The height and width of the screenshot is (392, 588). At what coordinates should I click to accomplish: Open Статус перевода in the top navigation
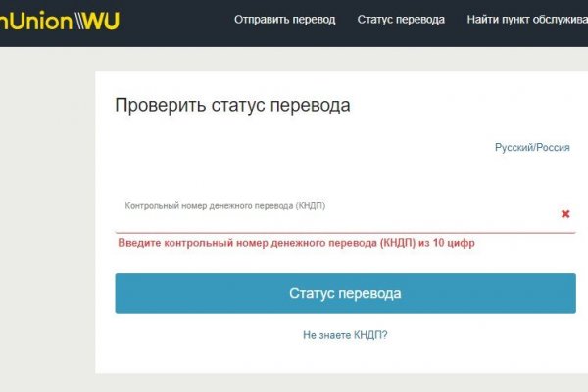coord(401,20)
